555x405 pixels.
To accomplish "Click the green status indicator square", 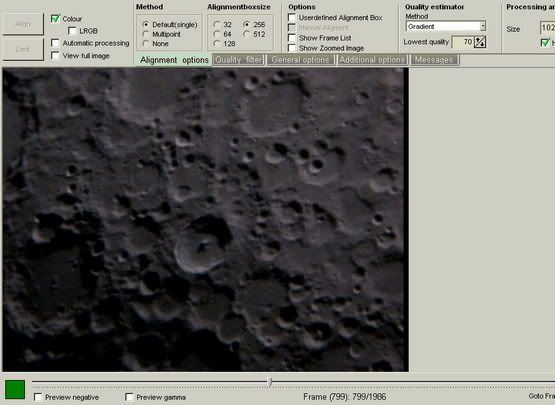I will point(15,389).
